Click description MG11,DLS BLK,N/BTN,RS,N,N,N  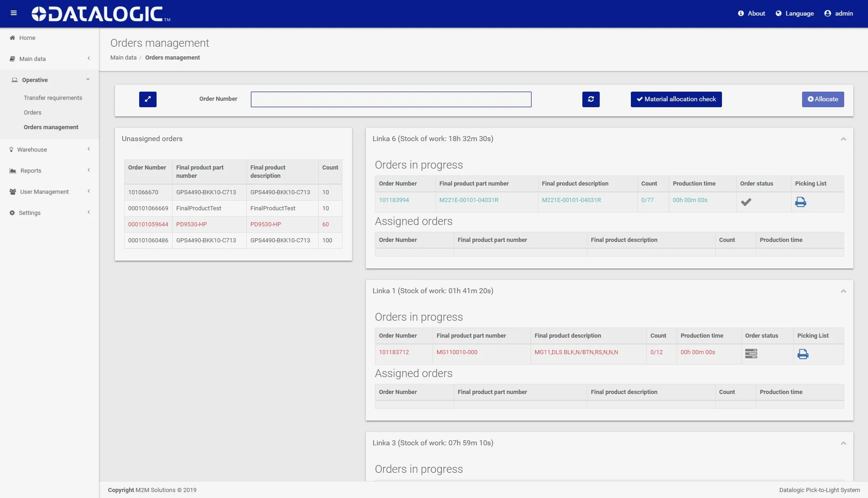click(576, 352)
